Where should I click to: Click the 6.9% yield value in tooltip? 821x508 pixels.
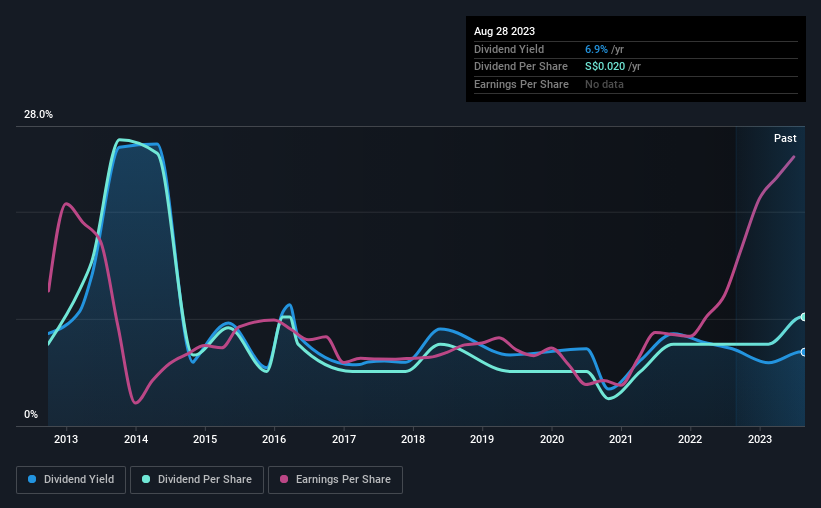(596, 49)
